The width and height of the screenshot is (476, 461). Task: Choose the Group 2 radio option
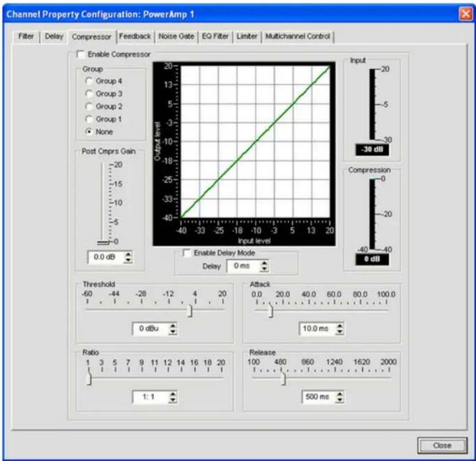point(89,106)
